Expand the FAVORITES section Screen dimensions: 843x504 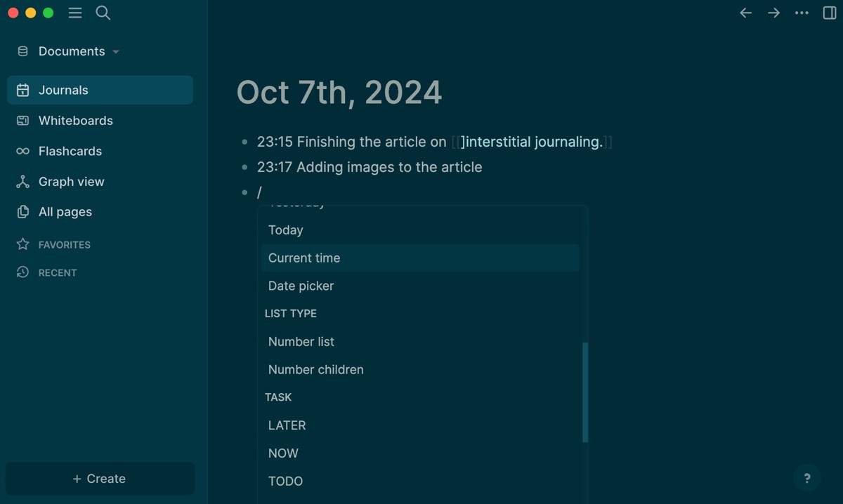[65, 245]
